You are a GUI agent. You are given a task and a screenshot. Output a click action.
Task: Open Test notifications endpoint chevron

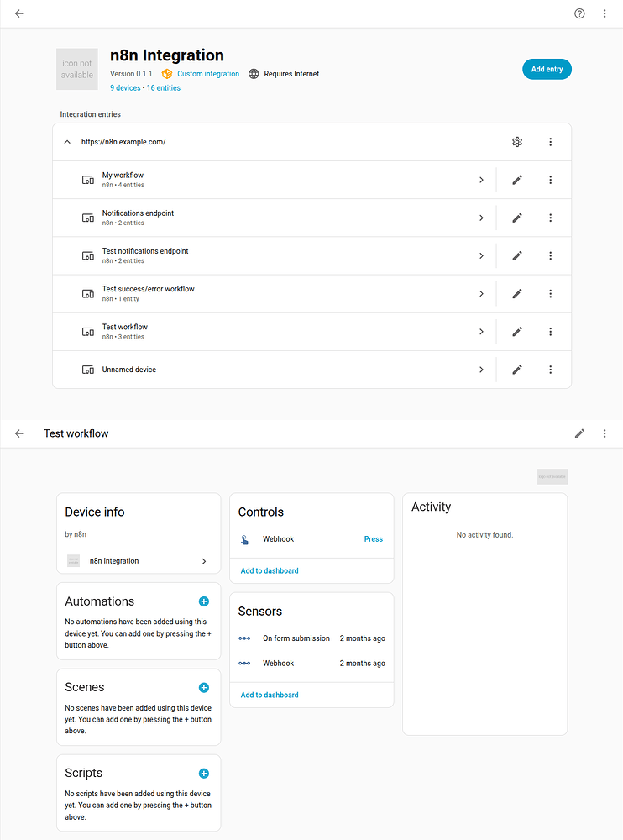481,256
